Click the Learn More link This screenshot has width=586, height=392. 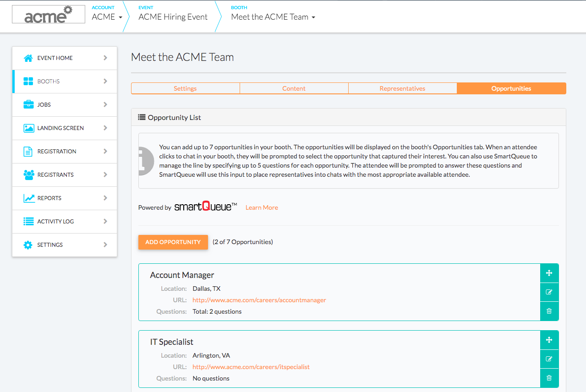[x=262, y=208]
